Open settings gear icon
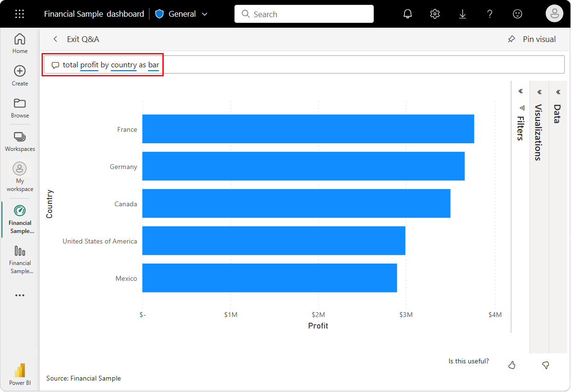The image size is (571, 392). 435,14
